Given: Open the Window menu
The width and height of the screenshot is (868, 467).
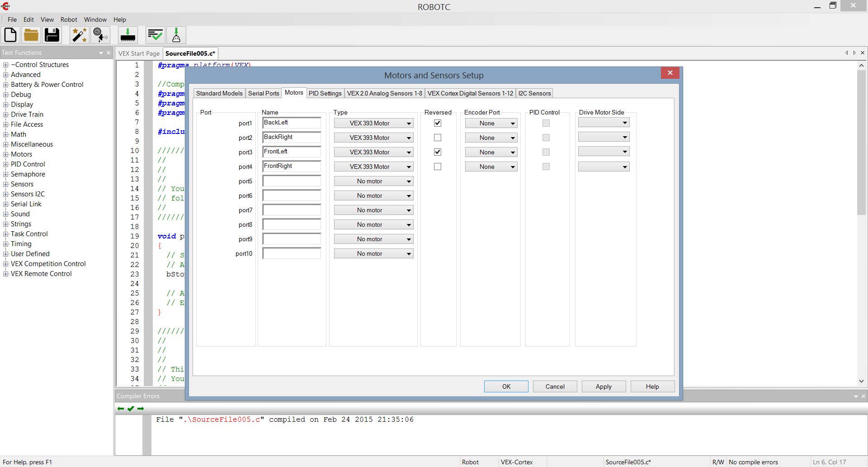Looking at the screenshot, I should 95,19.
